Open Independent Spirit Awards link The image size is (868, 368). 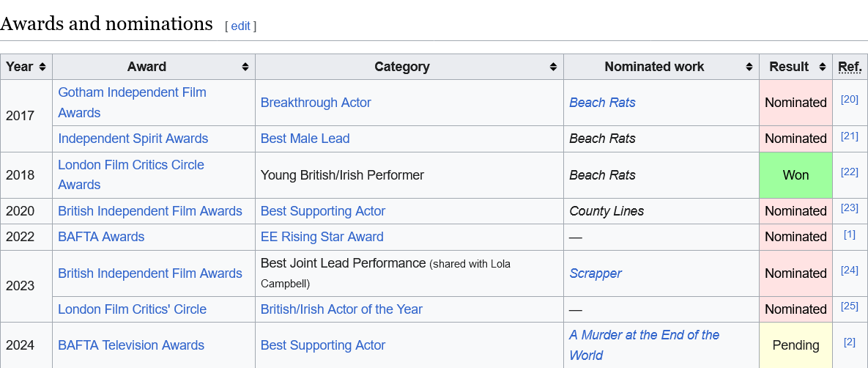[x=133, y=139]
